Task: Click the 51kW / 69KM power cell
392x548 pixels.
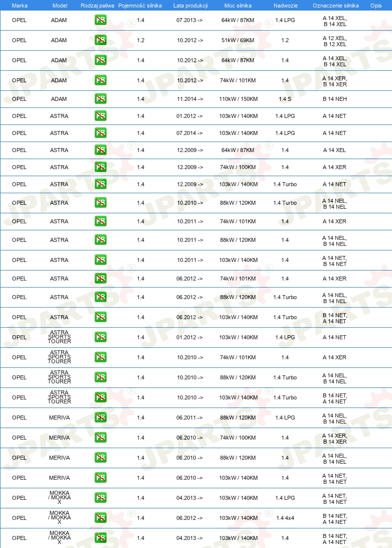Action: [x=238, y=40]
